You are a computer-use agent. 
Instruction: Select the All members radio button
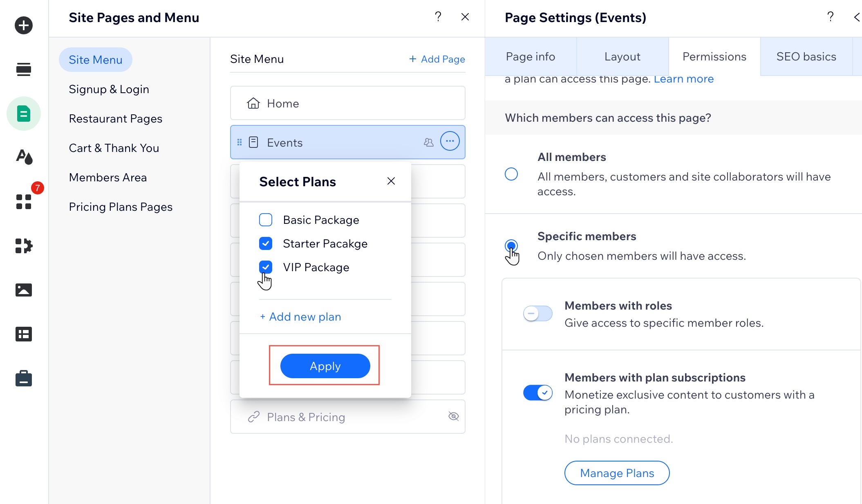(x=511, y=174)
